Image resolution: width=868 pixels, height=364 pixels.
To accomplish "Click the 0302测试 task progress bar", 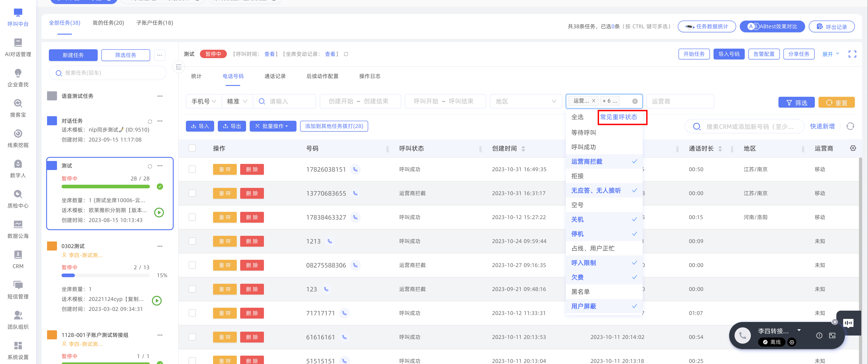I will click(x=105, y=275).
